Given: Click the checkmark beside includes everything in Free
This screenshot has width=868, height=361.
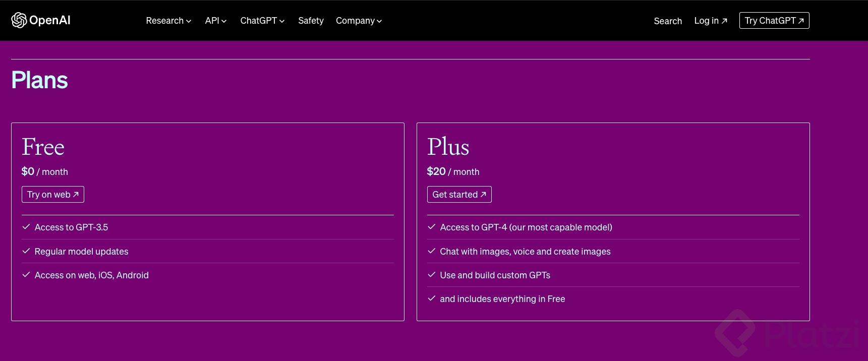Looking at the screenshot, I should 432,298.
